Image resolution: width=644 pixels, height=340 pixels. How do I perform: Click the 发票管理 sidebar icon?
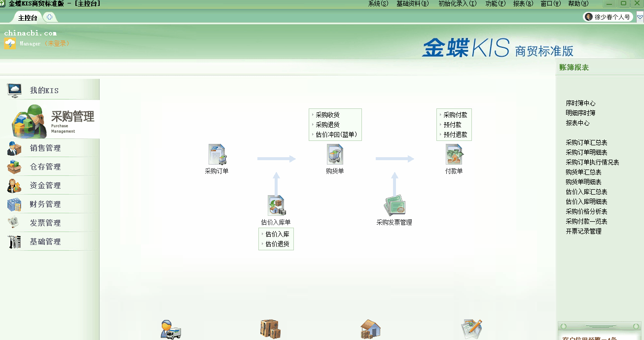(14, 223)
